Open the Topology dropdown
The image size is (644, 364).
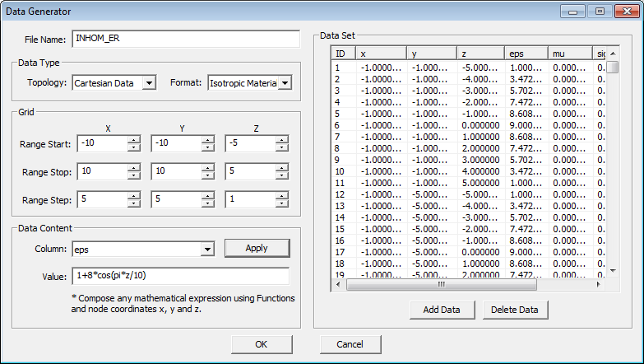(x=148, y=83)
